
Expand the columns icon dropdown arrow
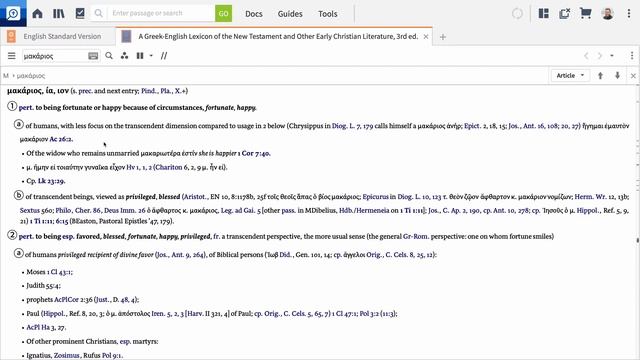[x=151, y=56]
